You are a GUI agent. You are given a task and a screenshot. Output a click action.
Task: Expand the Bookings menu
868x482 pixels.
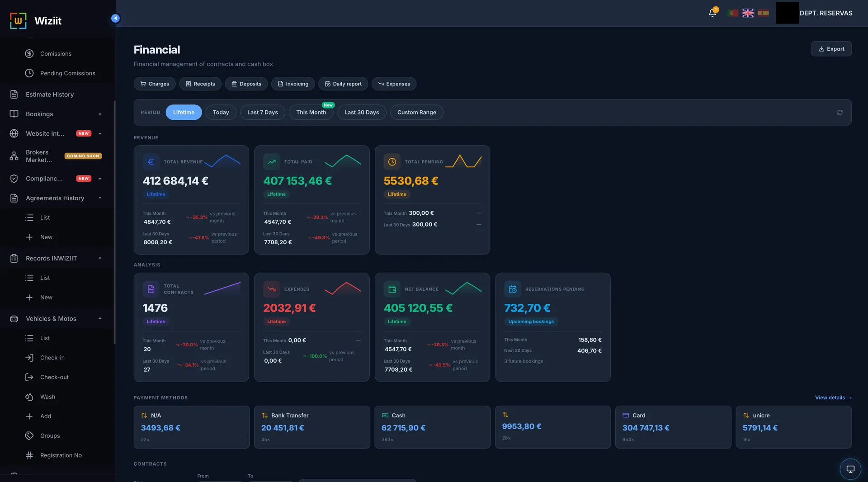(56, 114)
